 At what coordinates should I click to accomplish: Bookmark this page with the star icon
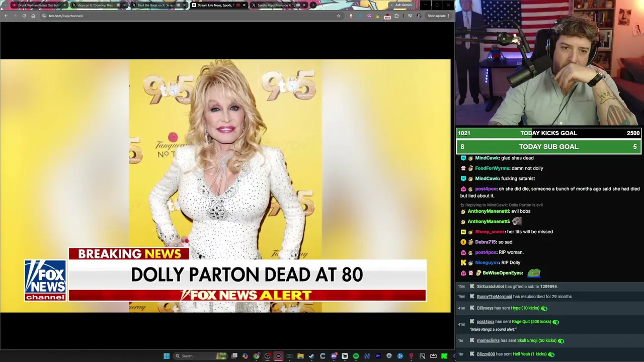339,16
